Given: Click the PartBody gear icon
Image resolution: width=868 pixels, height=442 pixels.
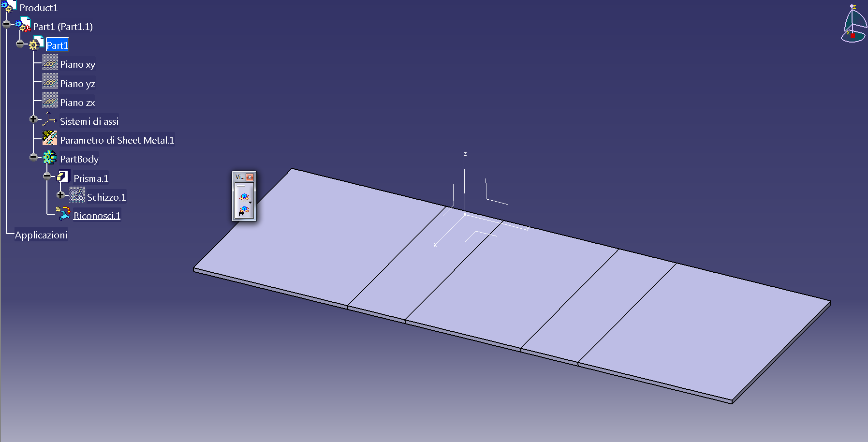Looking at the screenshot, I should 49,158.
